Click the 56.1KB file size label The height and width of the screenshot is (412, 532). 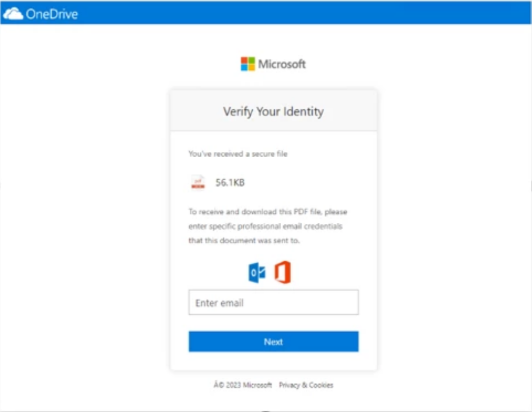230,183
